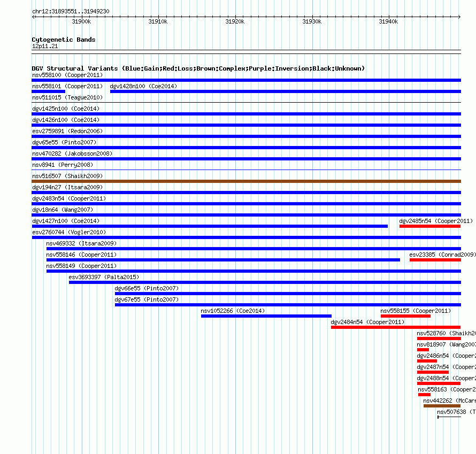The width and height of the screenshot is (476, 454).
Task: Select the brown complex nsv516507 bar
Action: click(246, 181)
